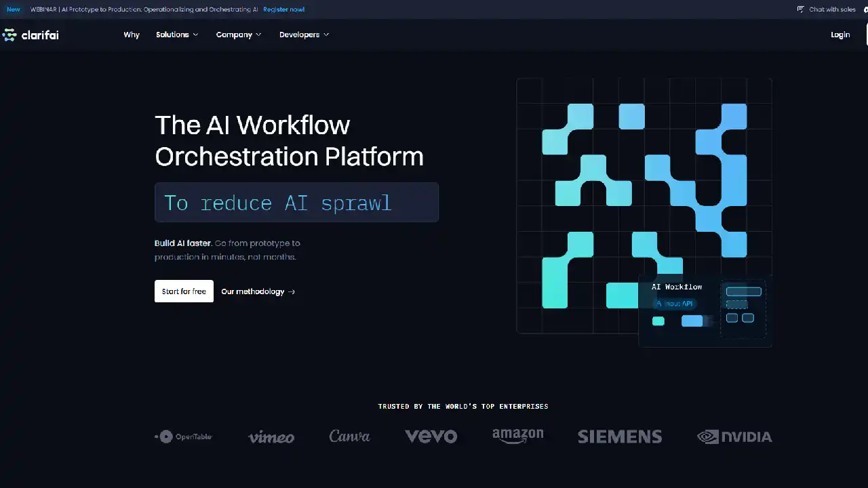
Task: Click the Siemens logo
Action: pyautogui.click(x=620, y=436)
